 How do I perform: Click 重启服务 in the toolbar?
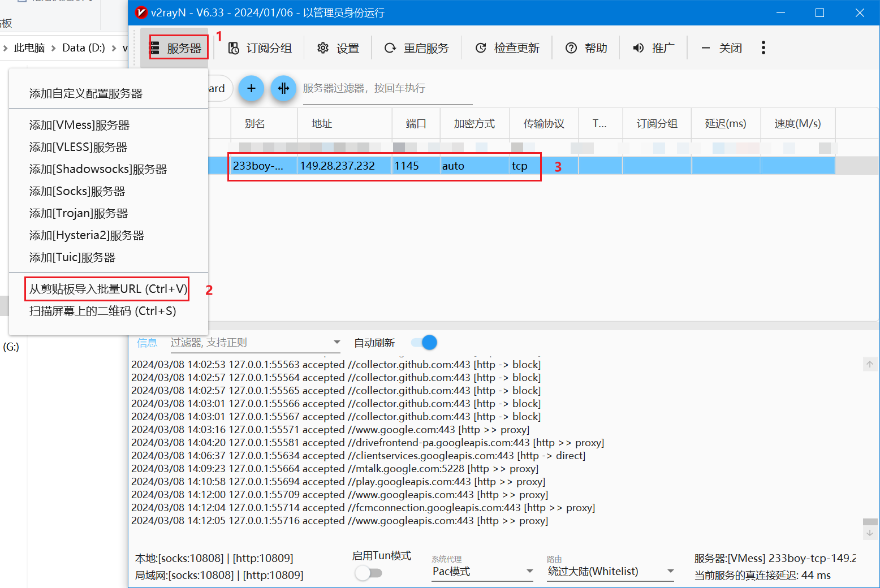pos(416,48)
